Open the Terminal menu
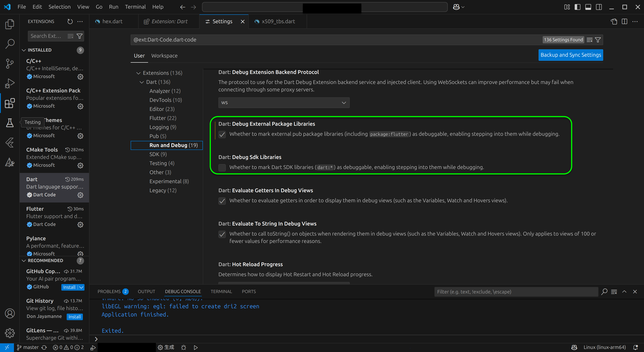 tap(135, 7)
